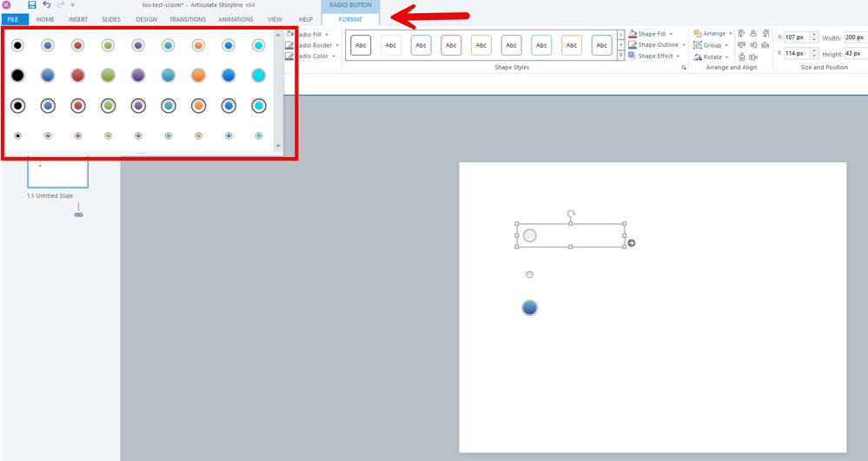
Task: Choose the dark-ringed cyan radio style
Action: 259,106
